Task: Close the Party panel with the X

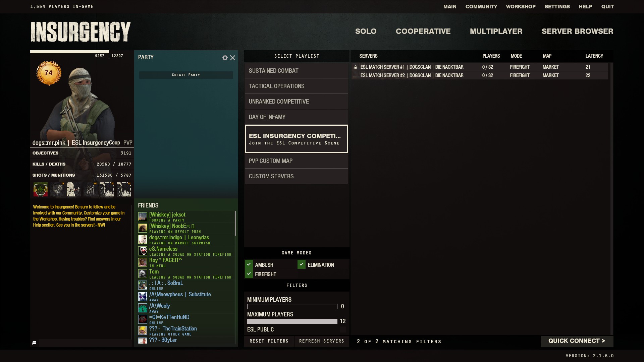Action: [232, 58]
